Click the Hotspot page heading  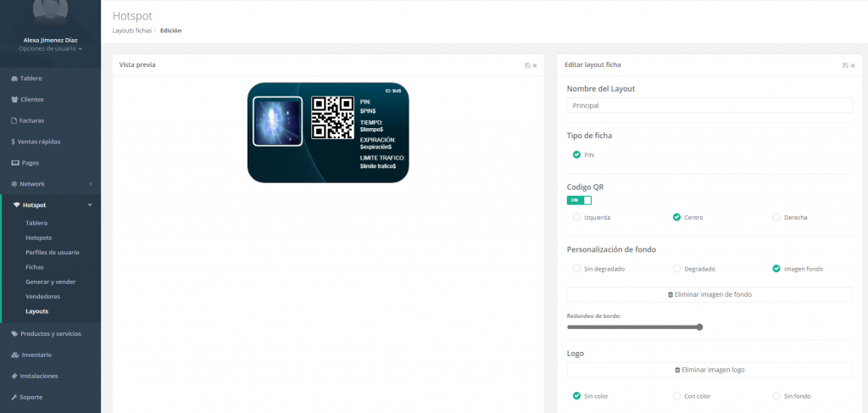point(132,16)
